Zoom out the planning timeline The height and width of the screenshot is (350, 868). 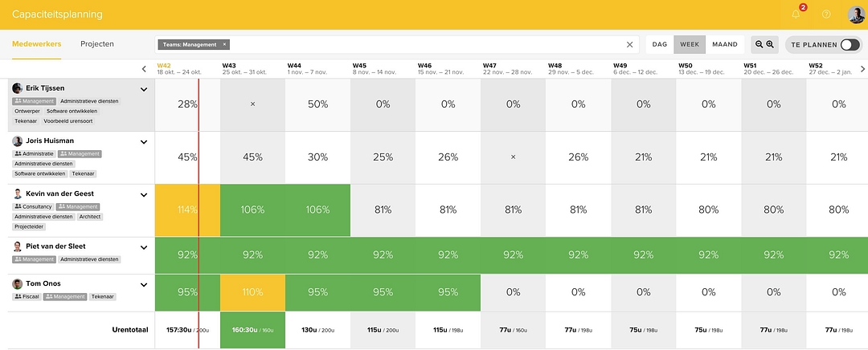coord(758,45)
